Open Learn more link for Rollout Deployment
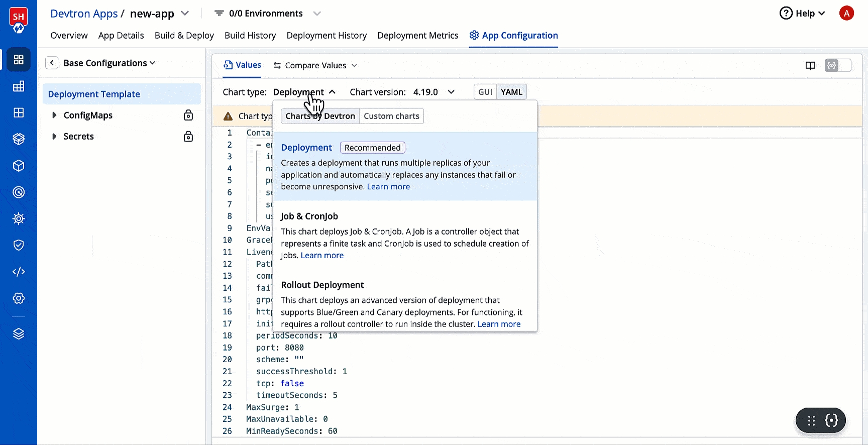The width and height of the screenshot is (868, 445). coord(499,324)
